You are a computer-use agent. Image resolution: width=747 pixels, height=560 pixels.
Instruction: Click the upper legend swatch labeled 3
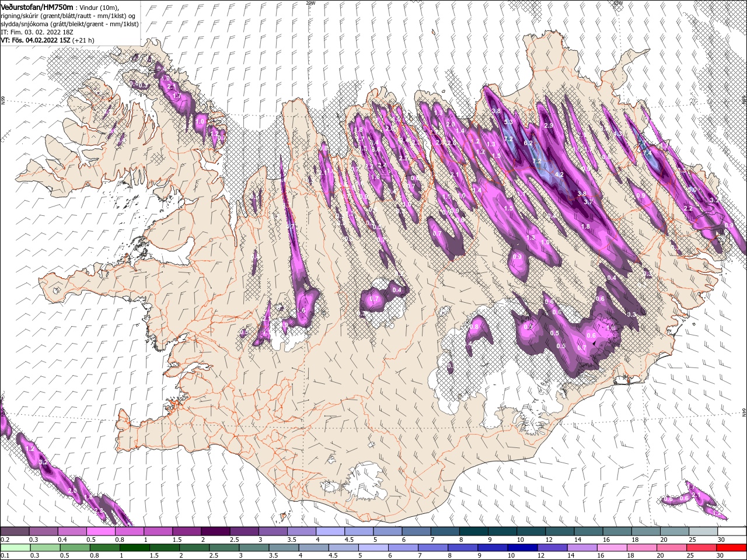pos(273,531)
